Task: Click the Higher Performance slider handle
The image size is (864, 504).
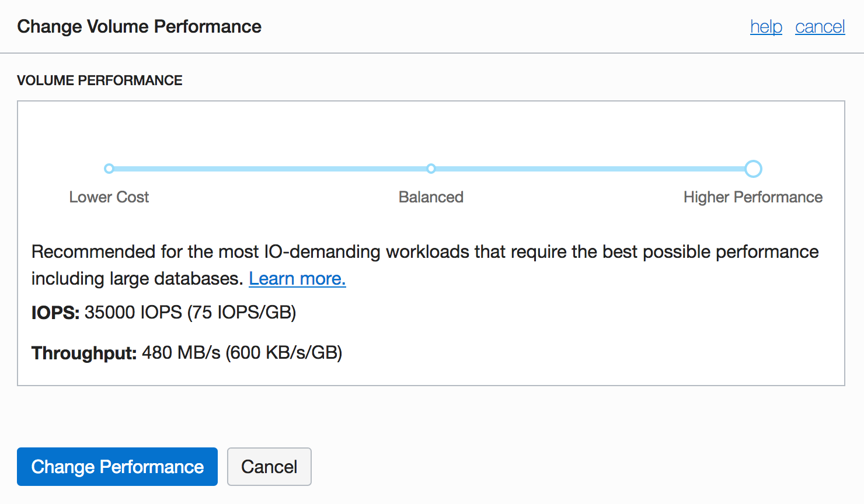Action: pyautogui.click(x=753, y=169)
